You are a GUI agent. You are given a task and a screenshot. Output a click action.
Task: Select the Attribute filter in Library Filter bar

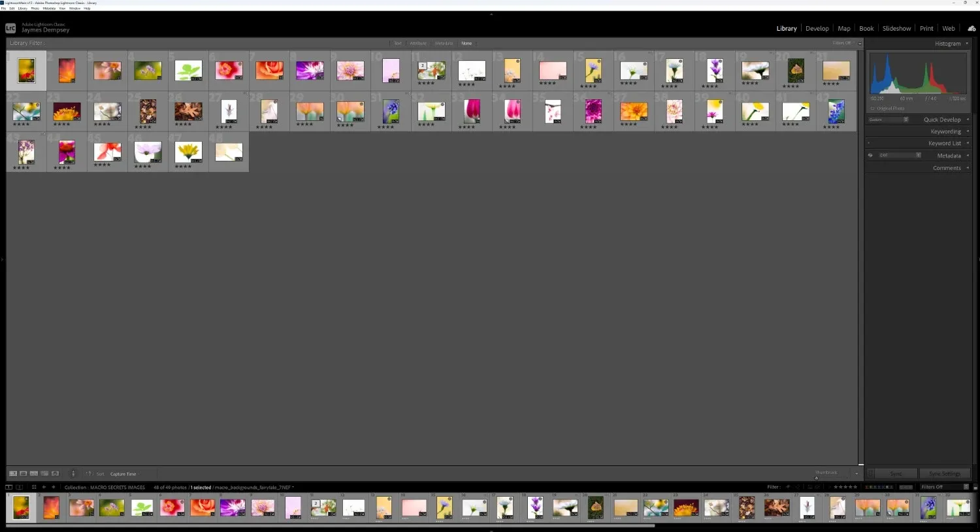418,43
